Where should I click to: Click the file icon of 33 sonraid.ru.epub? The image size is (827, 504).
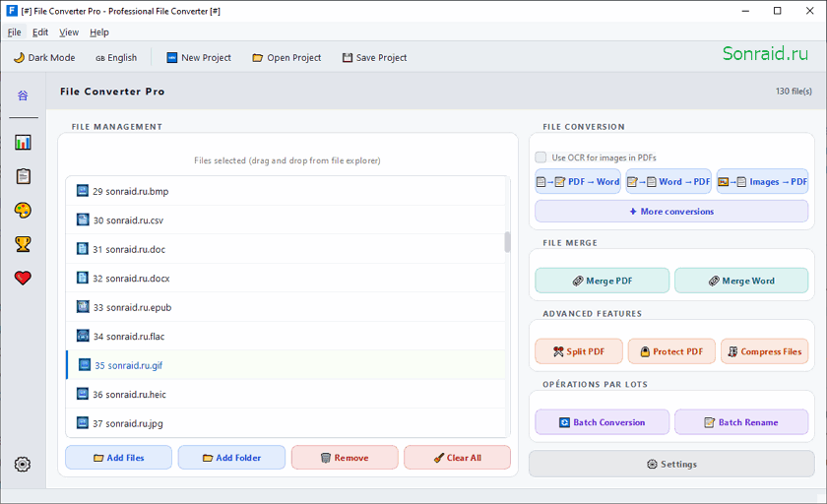tap(83, 307)
